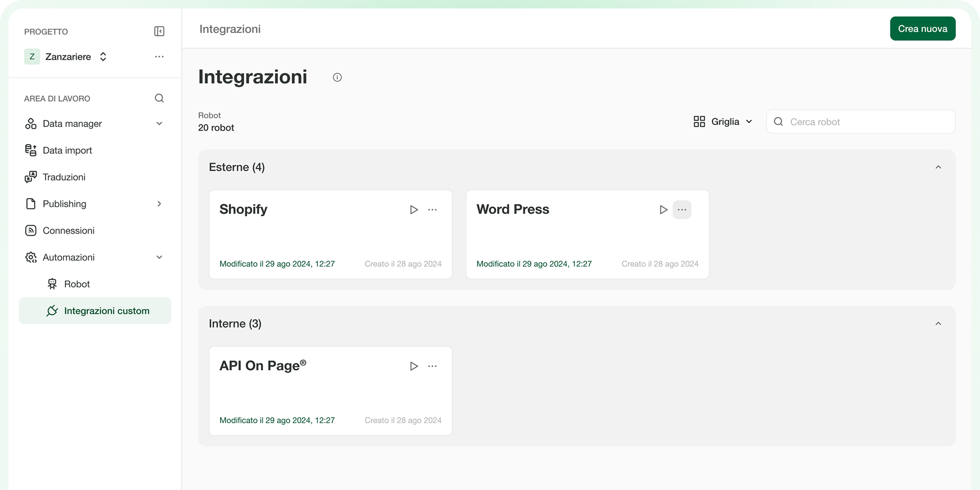This screenshot has width=980, height=490.
Task: Select Integrazioni custom in the sidebar
Action: click(x=107, y=310)
